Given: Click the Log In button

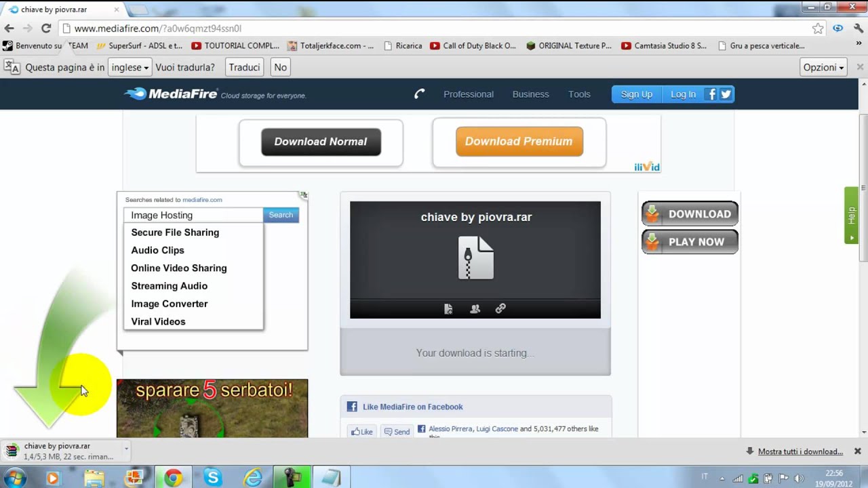Looking at the screenshot, I should 683,94.
